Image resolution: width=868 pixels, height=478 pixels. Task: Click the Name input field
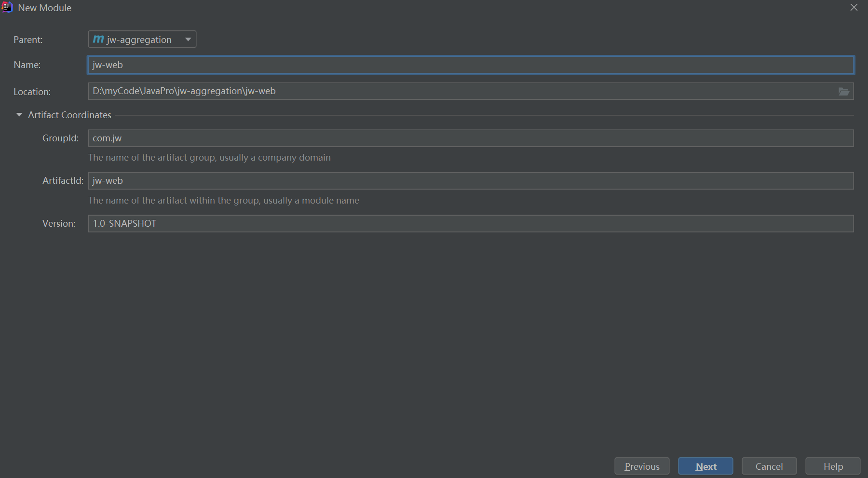[471, 65]
